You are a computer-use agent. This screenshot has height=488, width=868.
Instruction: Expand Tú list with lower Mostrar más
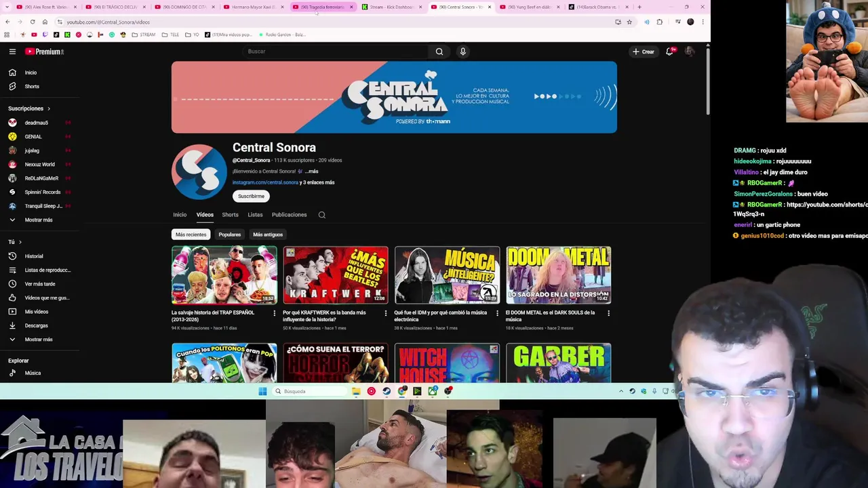coord(39,339)
